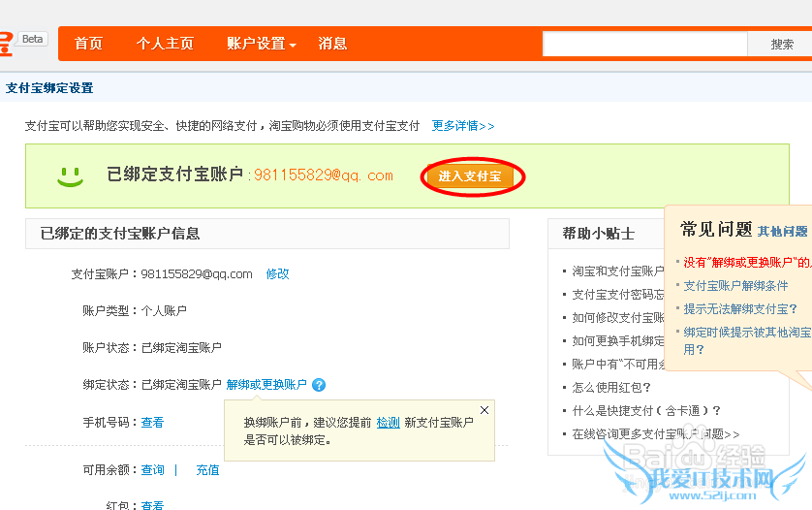
Task: Open 如何修改支付宝账 help tip
Action: coord(618,318)
